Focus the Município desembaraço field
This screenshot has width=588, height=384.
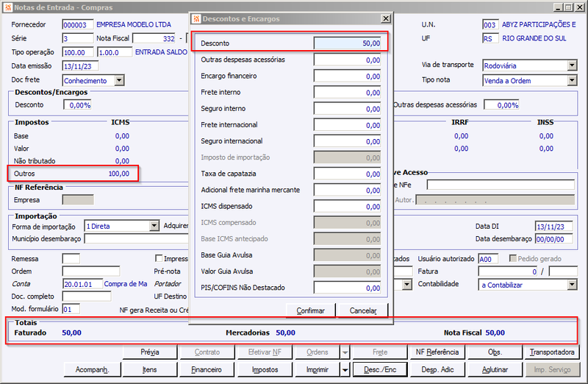(136, 239)
